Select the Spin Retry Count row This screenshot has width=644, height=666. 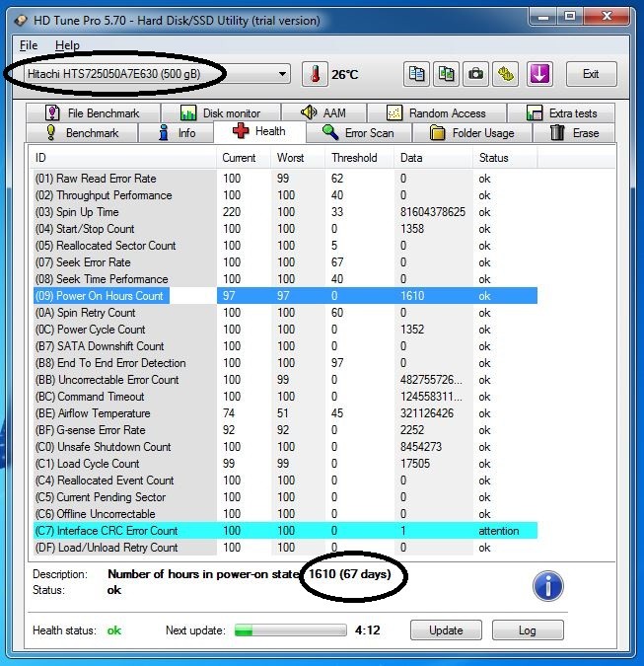click(285, 313)
